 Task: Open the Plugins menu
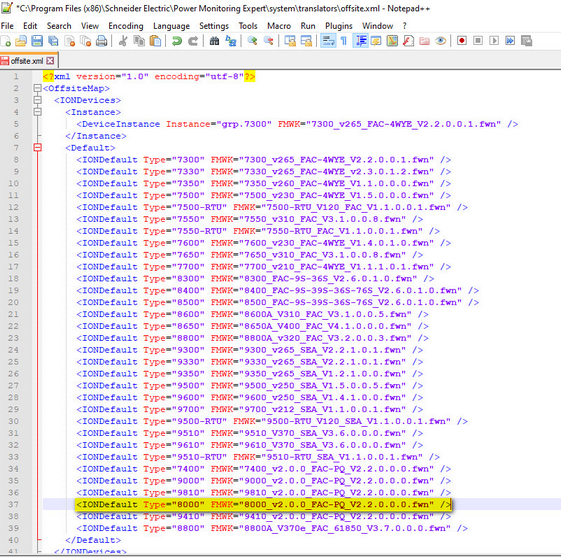tap(338, 26)
